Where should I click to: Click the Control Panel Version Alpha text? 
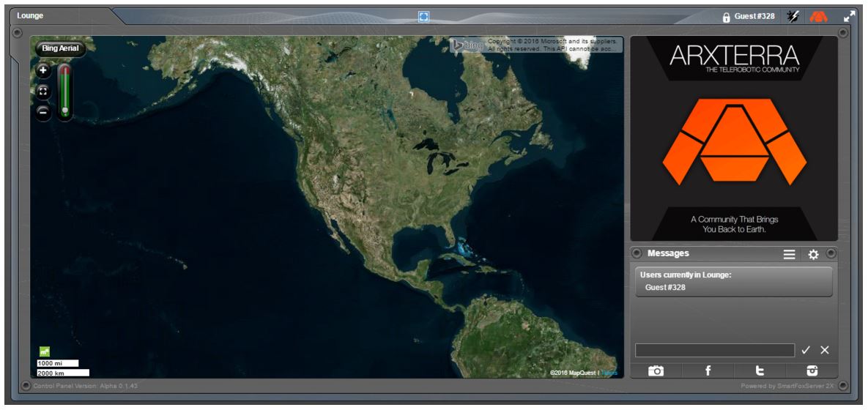tap(85, 386)
